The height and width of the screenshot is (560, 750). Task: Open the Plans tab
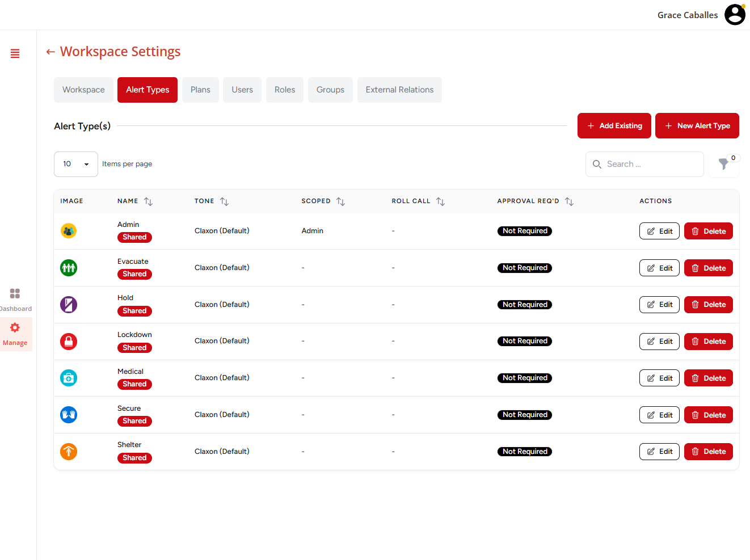coord(200,90)
